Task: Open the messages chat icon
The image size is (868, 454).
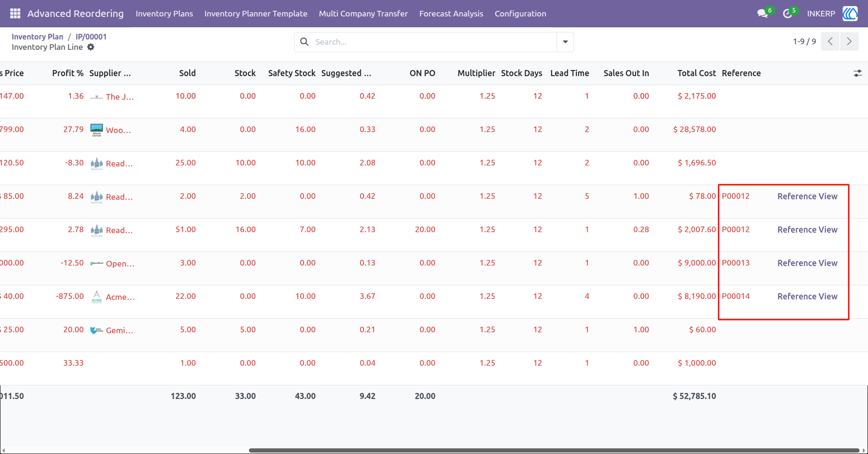Action: pos(762,14)
